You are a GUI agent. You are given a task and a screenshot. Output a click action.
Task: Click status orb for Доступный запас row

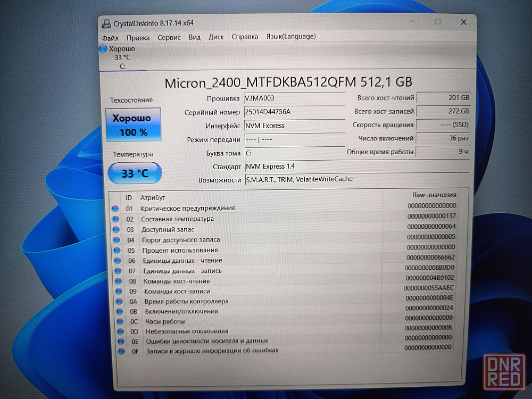[x=115, y=229]
